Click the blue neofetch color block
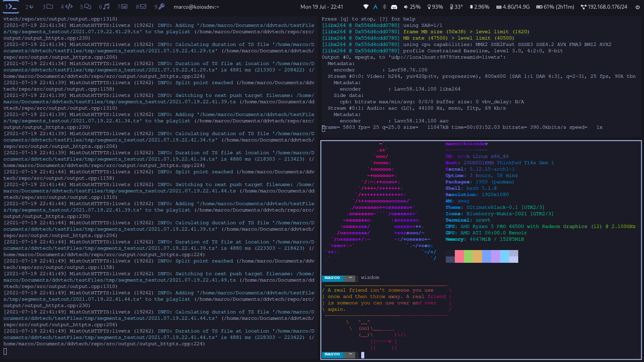 486,256
